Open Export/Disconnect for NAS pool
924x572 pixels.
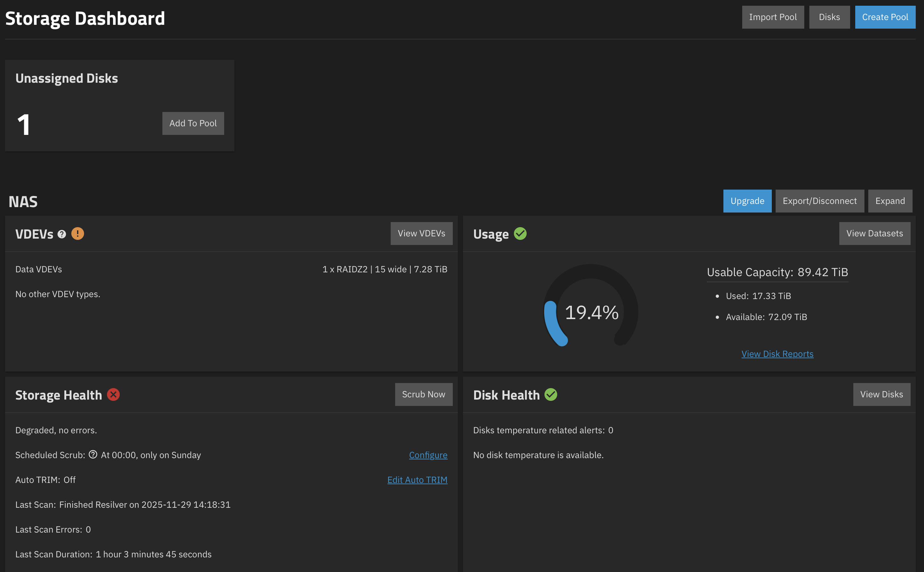coord(819,201)
